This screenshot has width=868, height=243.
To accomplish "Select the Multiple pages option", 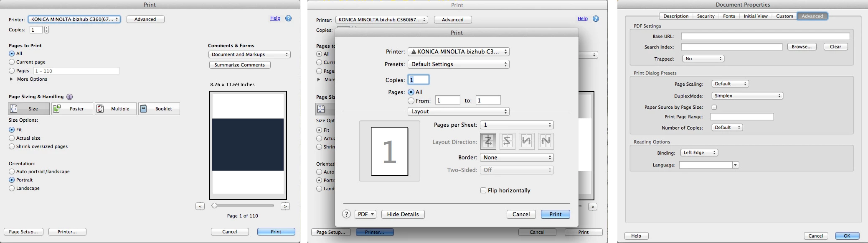I will pyautogui.click(x=116, y=109).
